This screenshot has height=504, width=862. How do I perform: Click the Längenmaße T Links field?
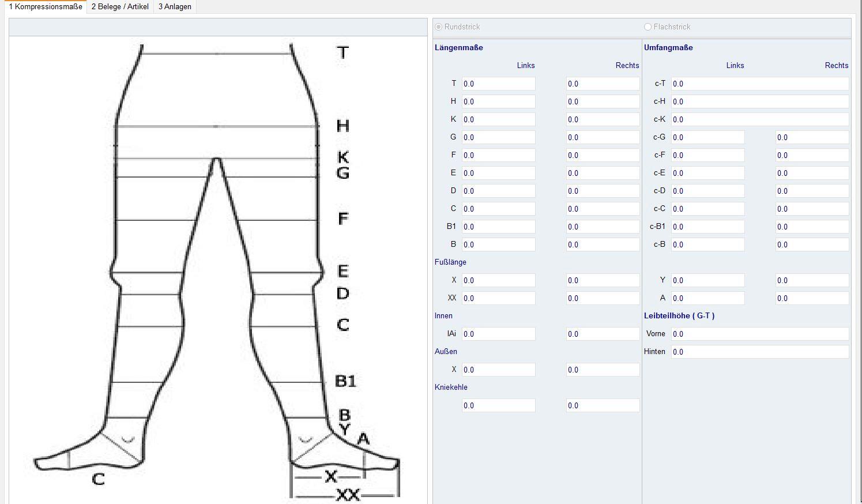498,84
